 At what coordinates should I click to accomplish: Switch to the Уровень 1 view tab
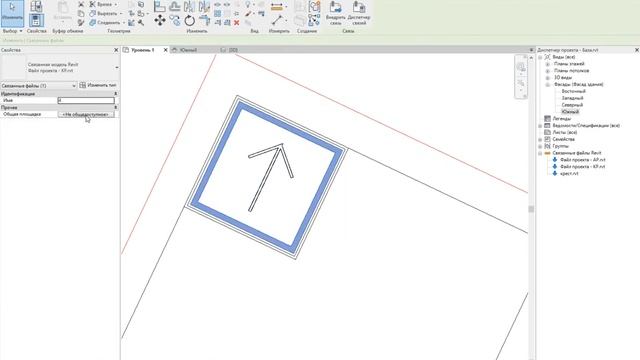[142, 50]
